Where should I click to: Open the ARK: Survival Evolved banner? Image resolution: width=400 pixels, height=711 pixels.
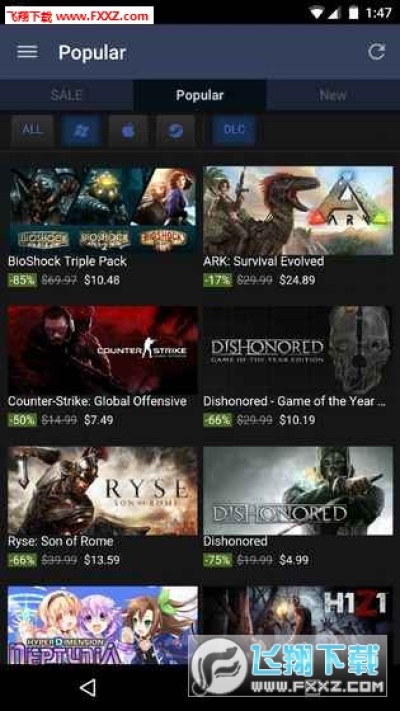(298, 209)
